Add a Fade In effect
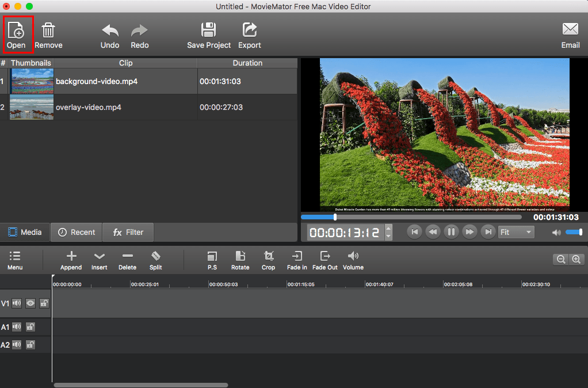588x388 pixels. (x=296, y=260)
